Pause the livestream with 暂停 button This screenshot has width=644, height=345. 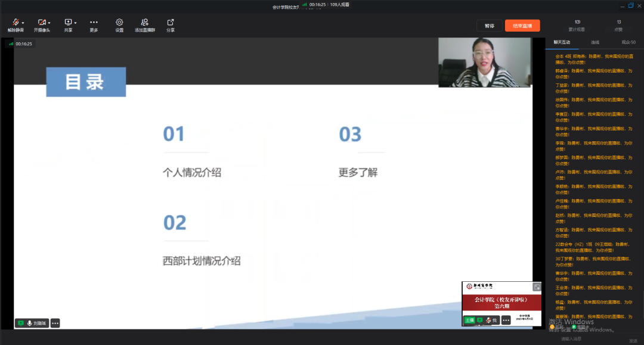[489, 26]
